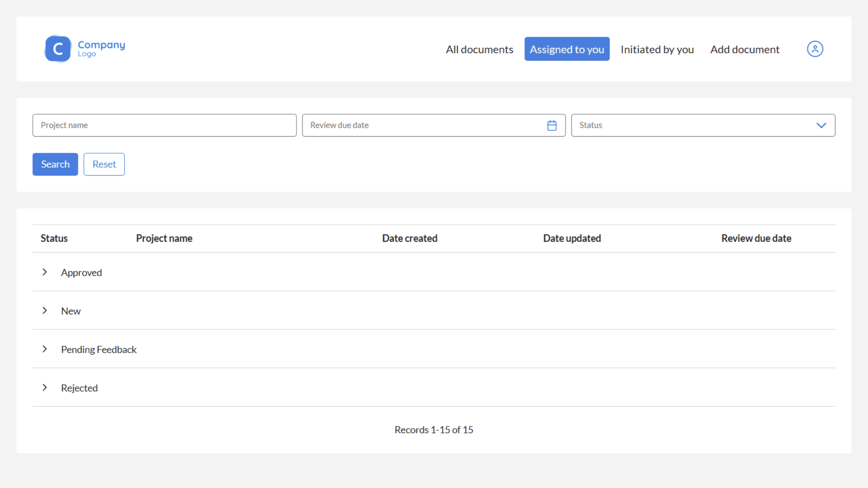Switch to the All documents tab
The image size is (868, 488).
click(479, 49)
